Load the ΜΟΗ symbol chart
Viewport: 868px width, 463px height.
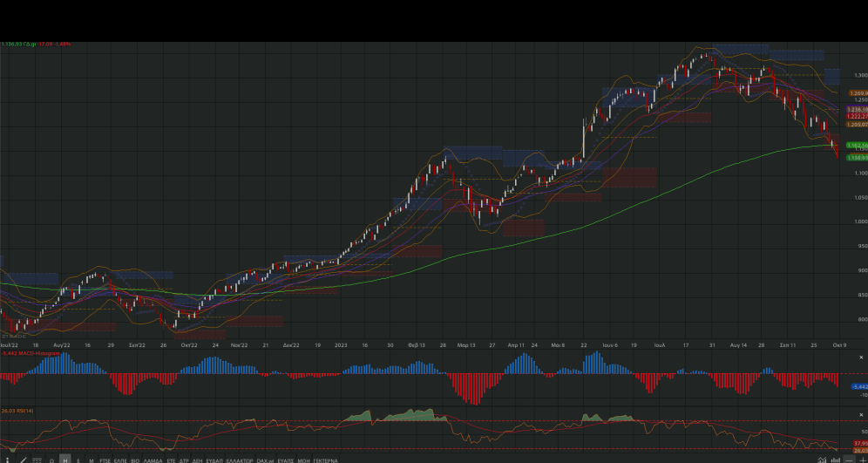point(303,460)
